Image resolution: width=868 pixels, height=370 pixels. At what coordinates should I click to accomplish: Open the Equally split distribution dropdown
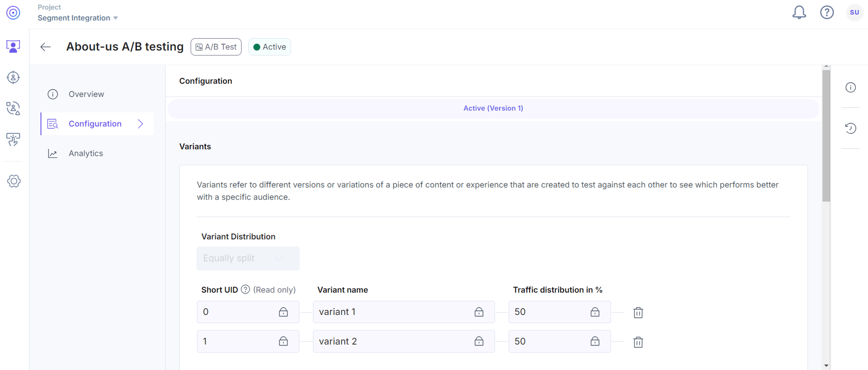pyautogui.click(x=248, y=258)
